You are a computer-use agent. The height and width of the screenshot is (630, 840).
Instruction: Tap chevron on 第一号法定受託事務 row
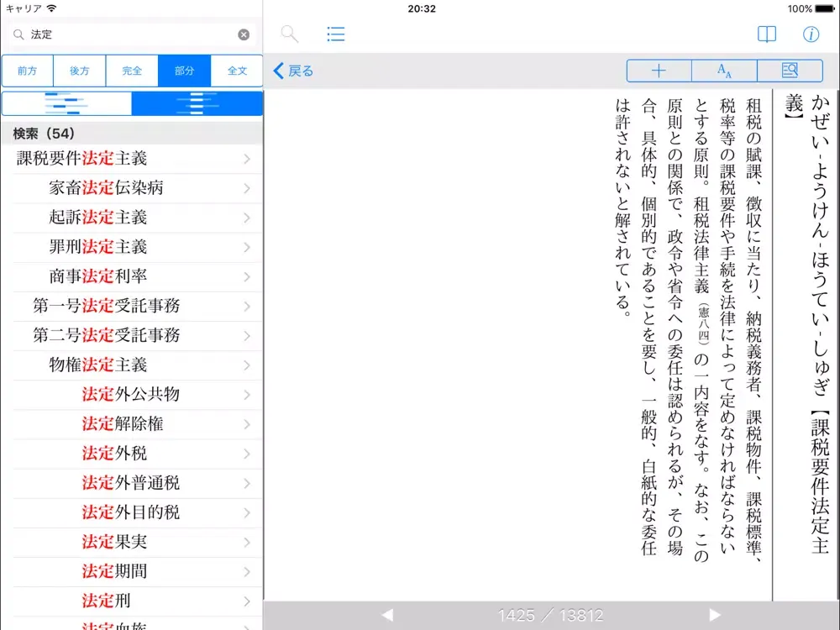pyautogui.click(x=247, y=306)
